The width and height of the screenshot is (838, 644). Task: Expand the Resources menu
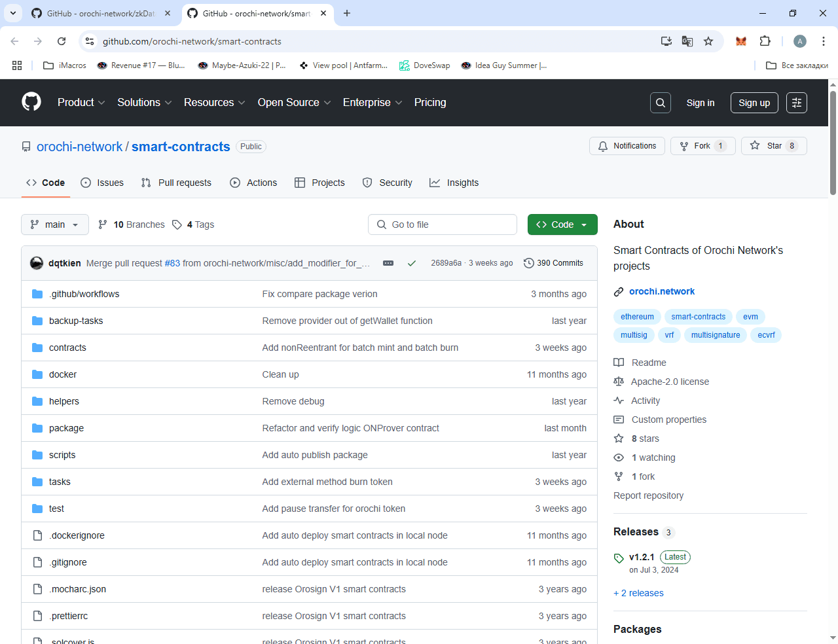coord(215,103)
